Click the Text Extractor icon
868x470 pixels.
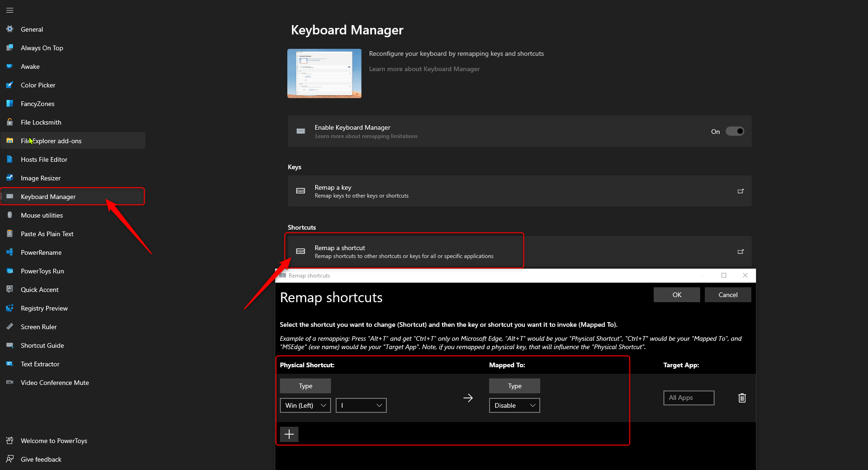10,364
